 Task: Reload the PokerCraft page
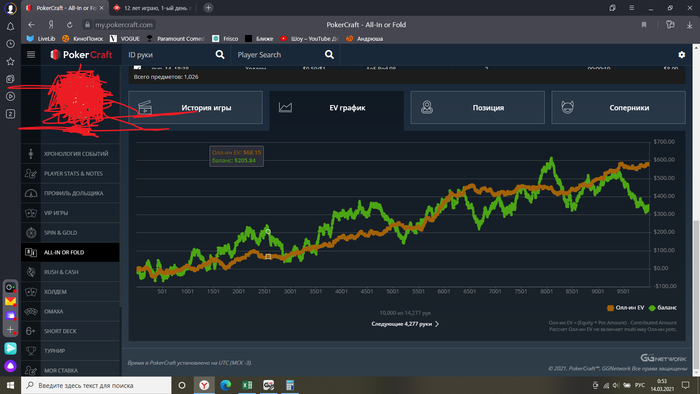[70, 25]
